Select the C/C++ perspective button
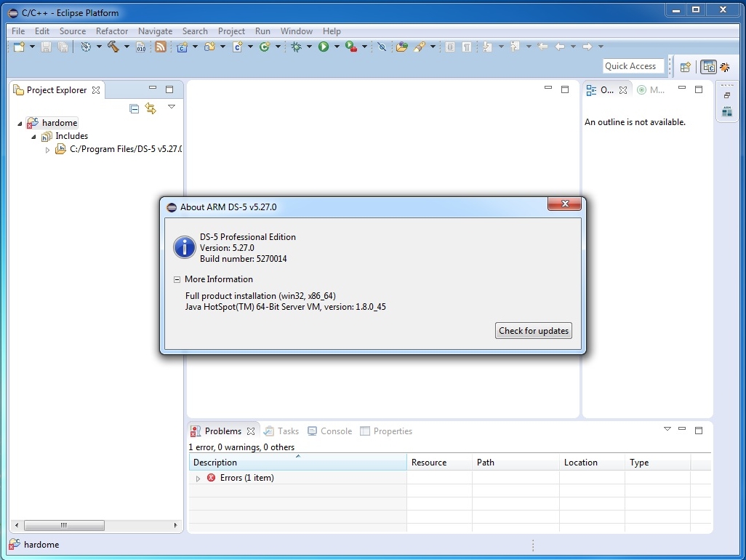746x560 pixels. pyautogui.click(x=708, y=67)
